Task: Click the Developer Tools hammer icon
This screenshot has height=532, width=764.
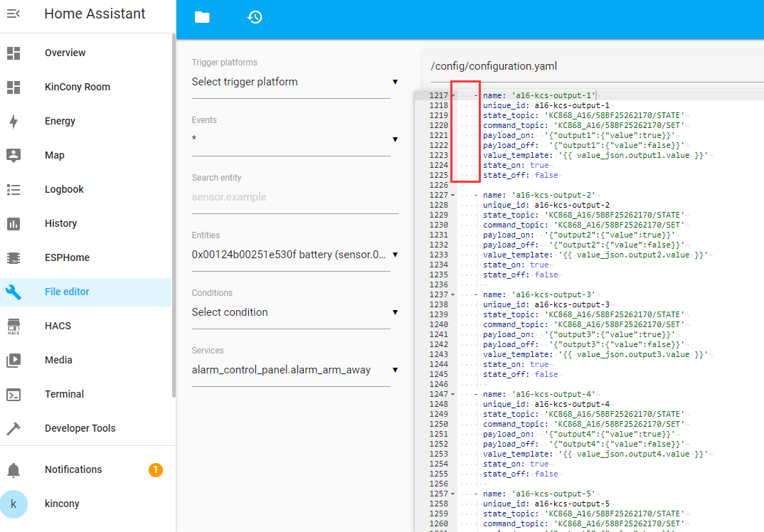Action: [x=14, y=428]
